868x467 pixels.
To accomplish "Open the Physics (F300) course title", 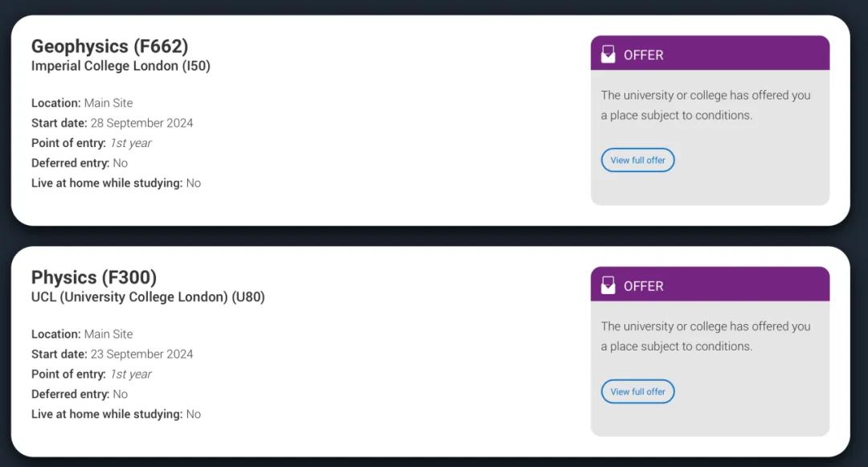I will (94, 277).
